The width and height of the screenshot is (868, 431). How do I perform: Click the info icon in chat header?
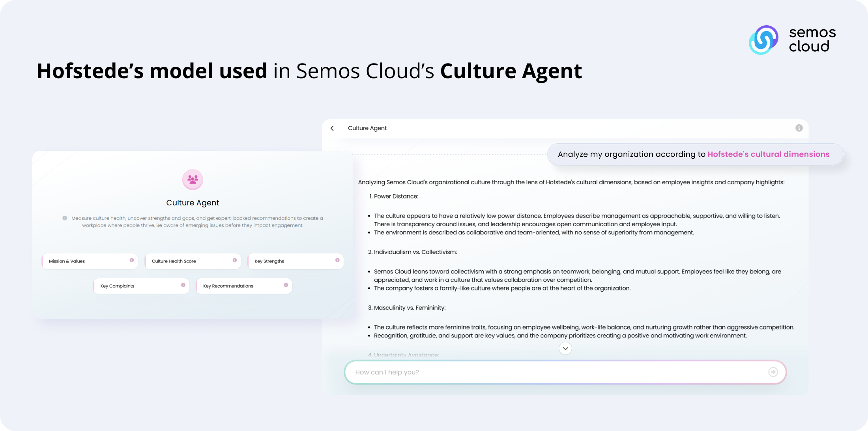[x=799, y=128]
